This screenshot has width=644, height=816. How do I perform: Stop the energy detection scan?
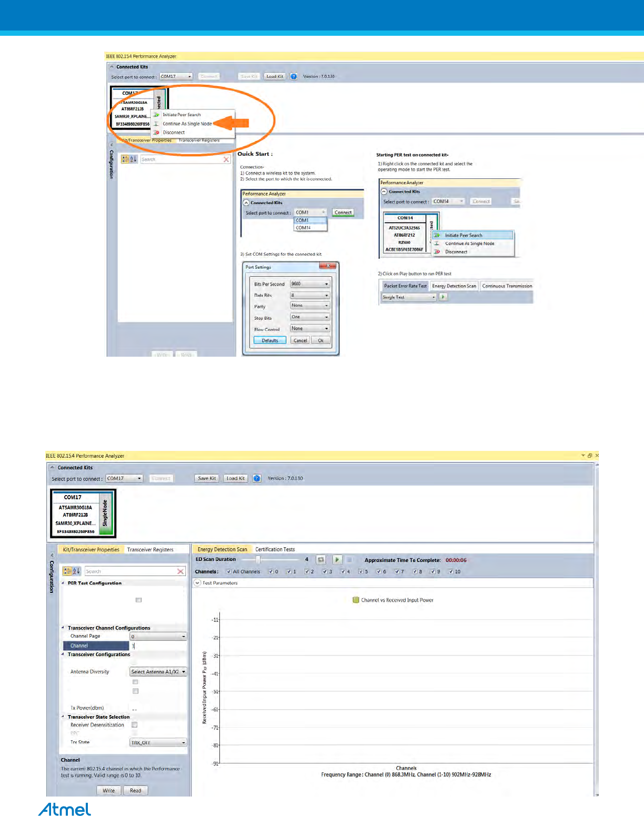[x=349, y=560]
